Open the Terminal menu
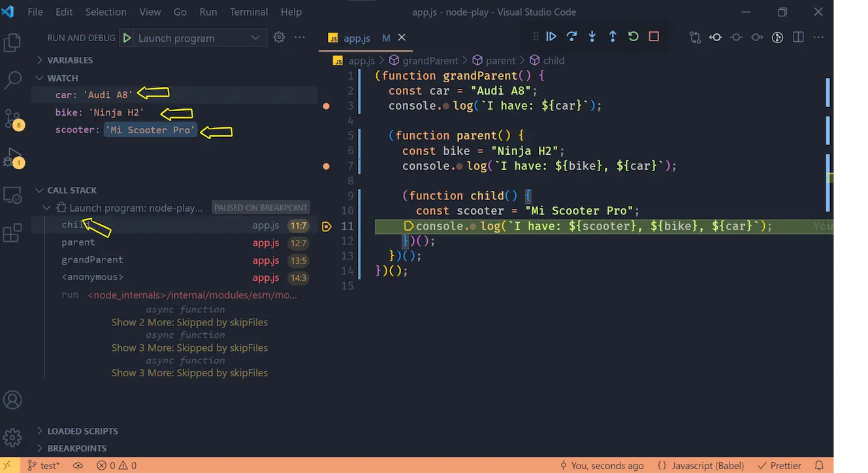The width and height of the screenshot is (868, 473). coord(249,12)
